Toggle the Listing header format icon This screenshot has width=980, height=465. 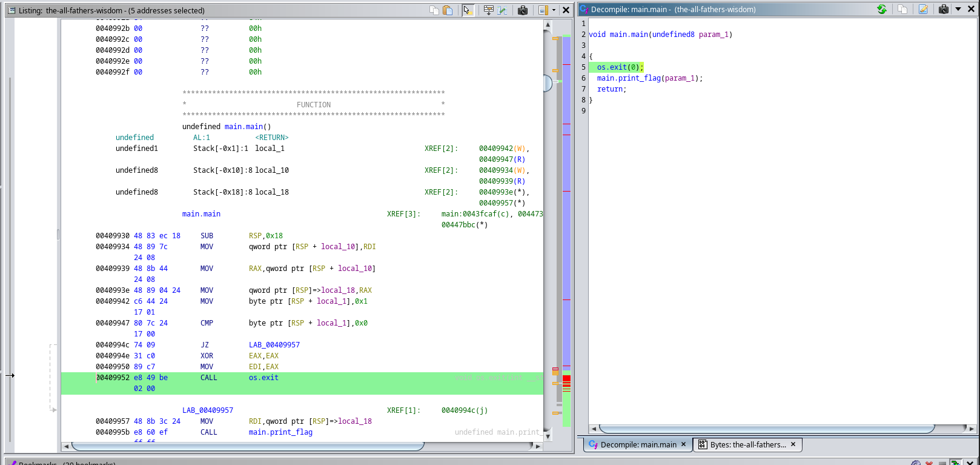point(543,10)
